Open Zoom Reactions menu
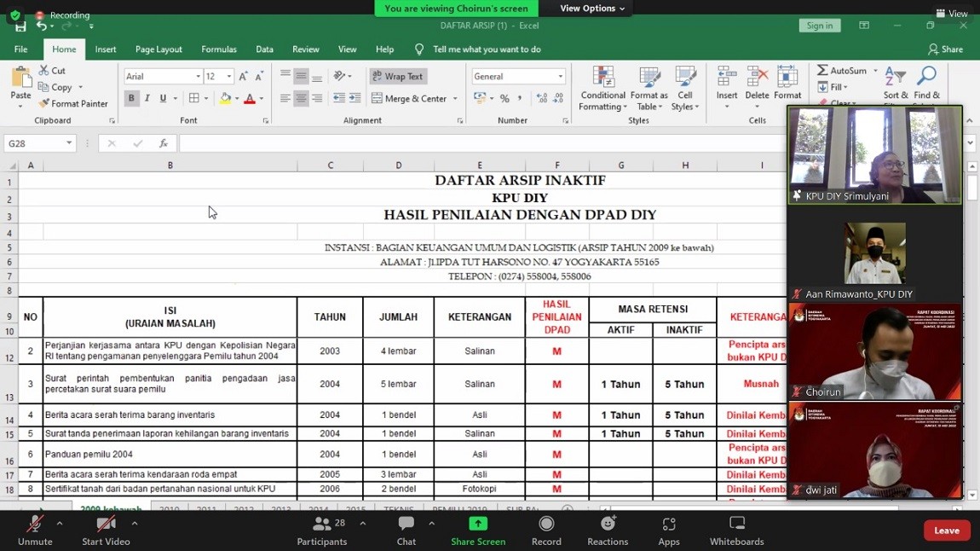 click(x=608, y=524)
